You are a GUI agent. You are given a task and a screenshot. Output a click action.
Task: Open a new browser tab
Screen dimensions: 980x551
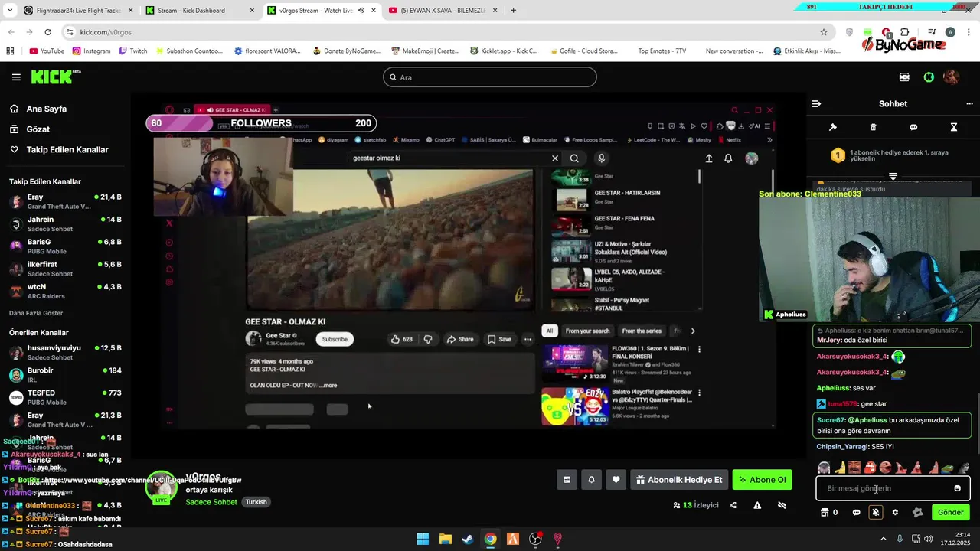[513, 11]
